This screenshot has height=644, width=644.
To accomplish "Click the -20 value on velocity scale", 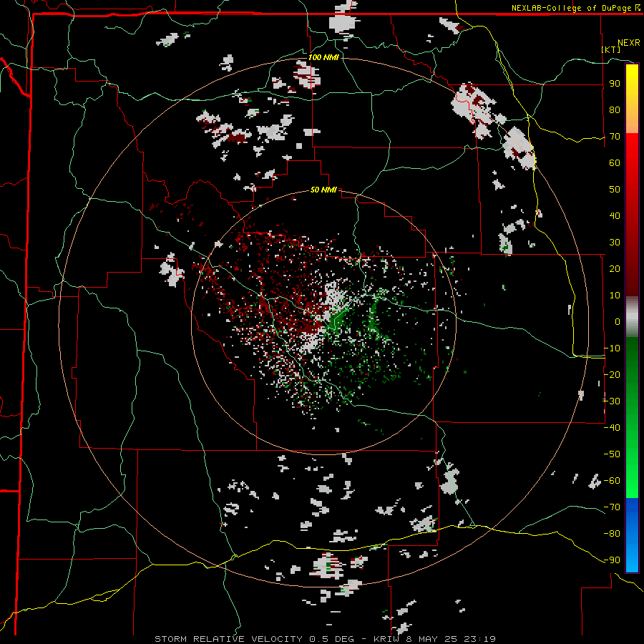I will pos(612,374).
